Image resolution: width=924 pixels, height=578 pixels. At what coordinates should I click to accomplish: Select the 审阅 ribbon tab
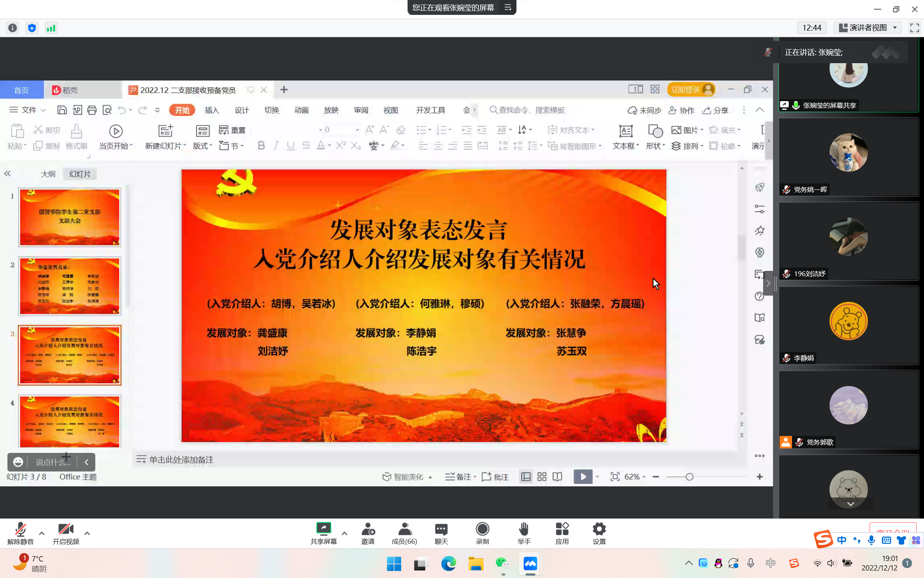point(361,110)
